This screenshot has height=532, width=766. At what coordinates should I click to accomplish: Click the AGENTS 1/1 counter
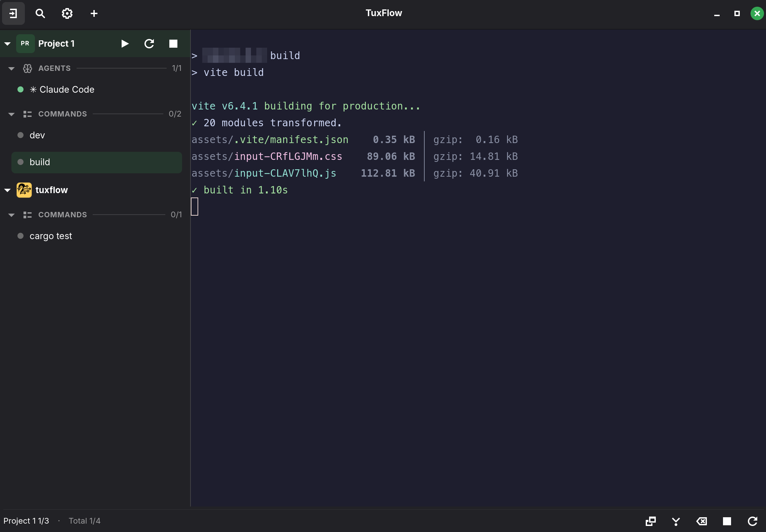(x=177, y=69)
